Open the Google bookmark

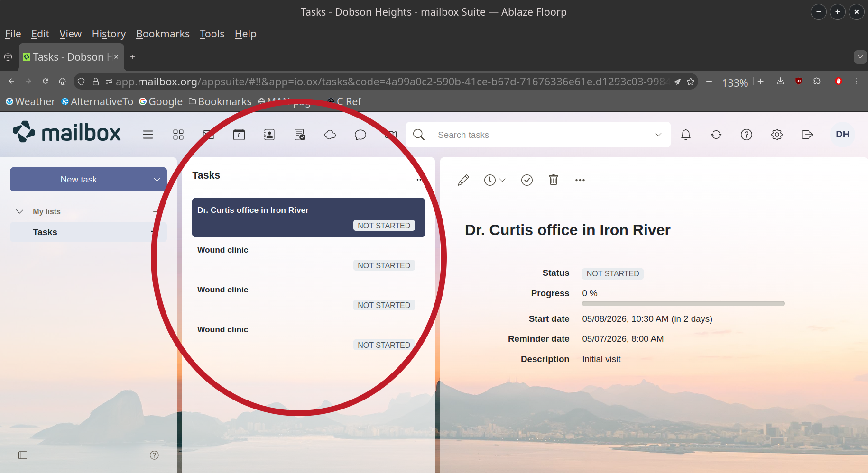point(161,101)
